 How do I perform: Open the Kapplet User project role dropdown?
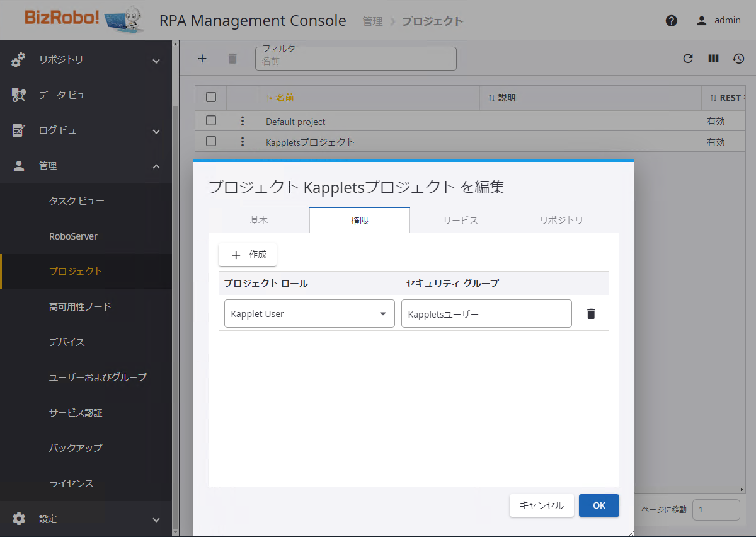[309, 313]
